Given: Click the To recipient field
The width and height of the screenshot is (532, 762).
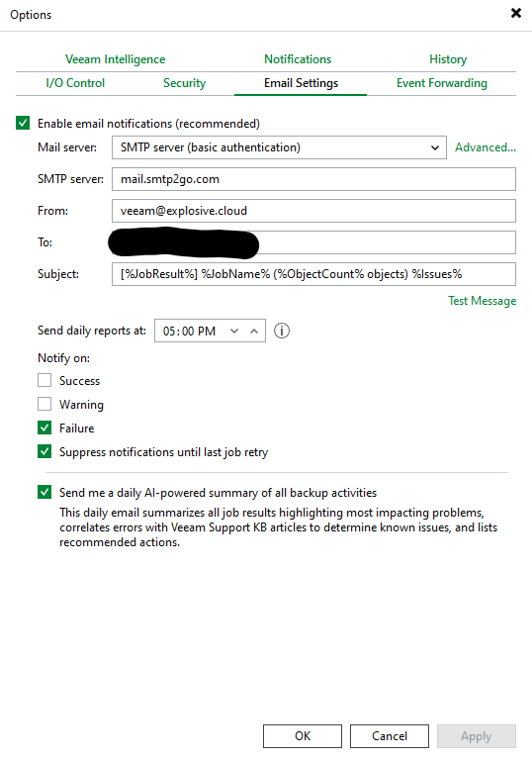Looking at the screenshot, I should click(313, 242).
